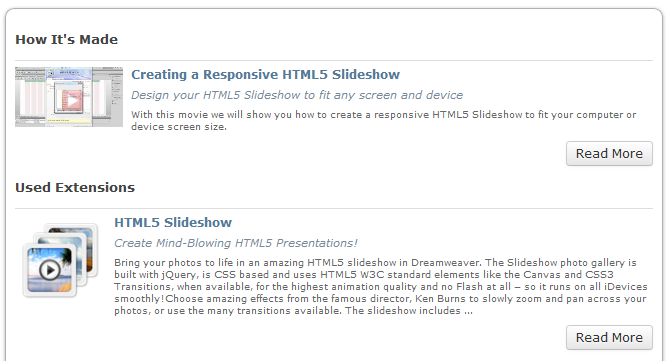Click the play button on the tutorial video thumbnail
The height and width of the screenshot is (361, 669).
(72, 101)
